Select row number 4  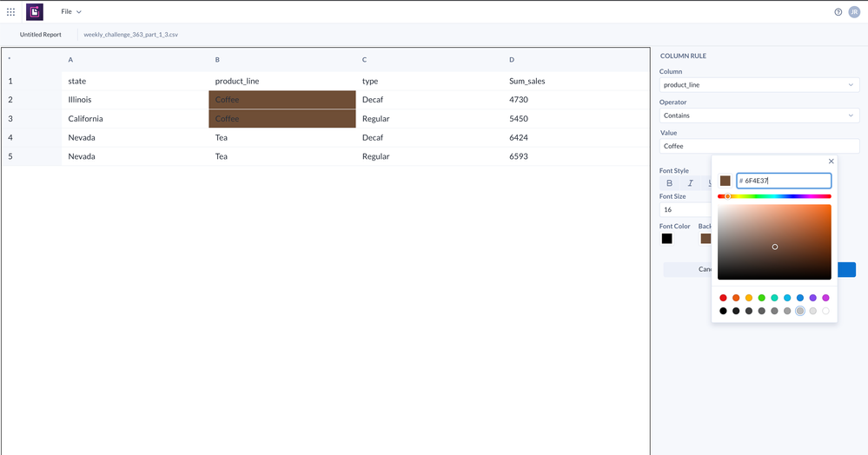tap(31, 137)
